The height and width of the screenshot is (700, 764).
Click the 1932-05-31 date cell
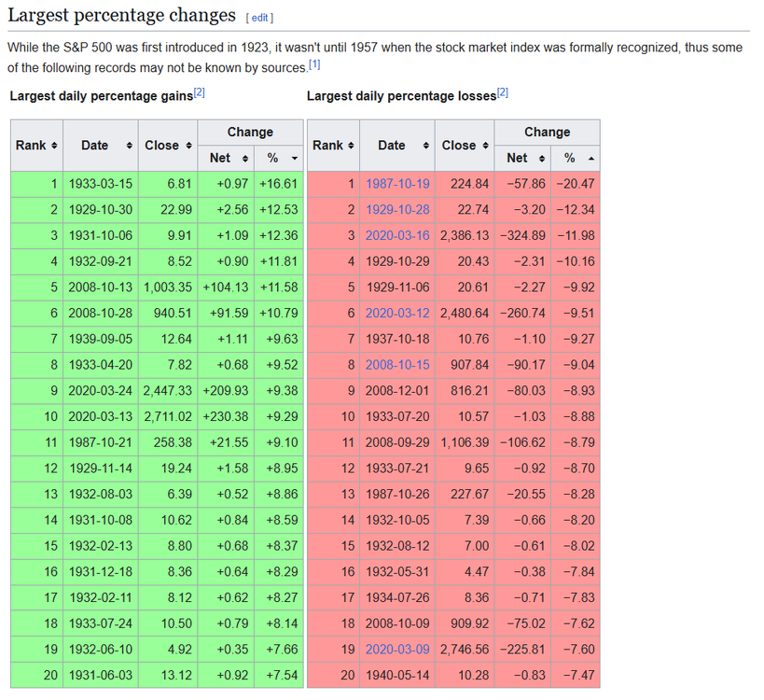click(397, 571)
